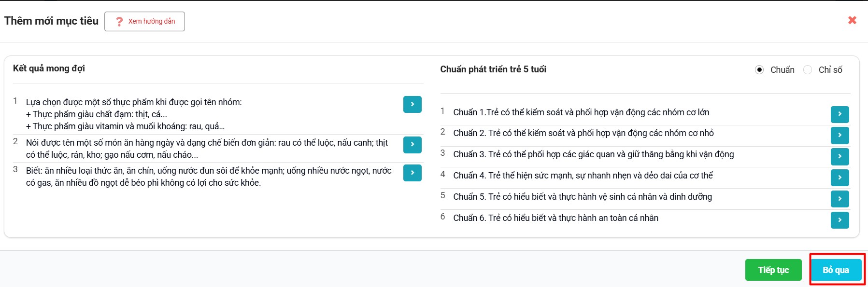Click the green 'Tiếp tục' button
The image size is (868, 287).
pyautogui.click(x=773, y=270)
